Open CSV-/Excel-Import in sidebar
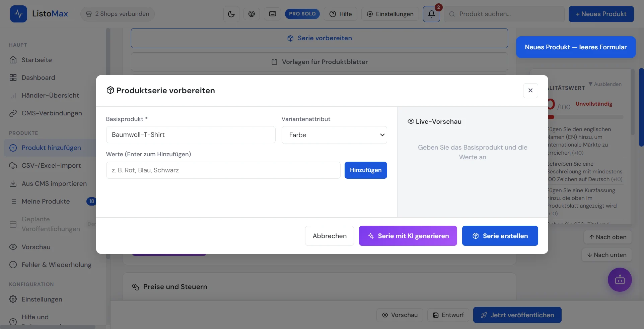Screen dimensions: 644x329 51,165
